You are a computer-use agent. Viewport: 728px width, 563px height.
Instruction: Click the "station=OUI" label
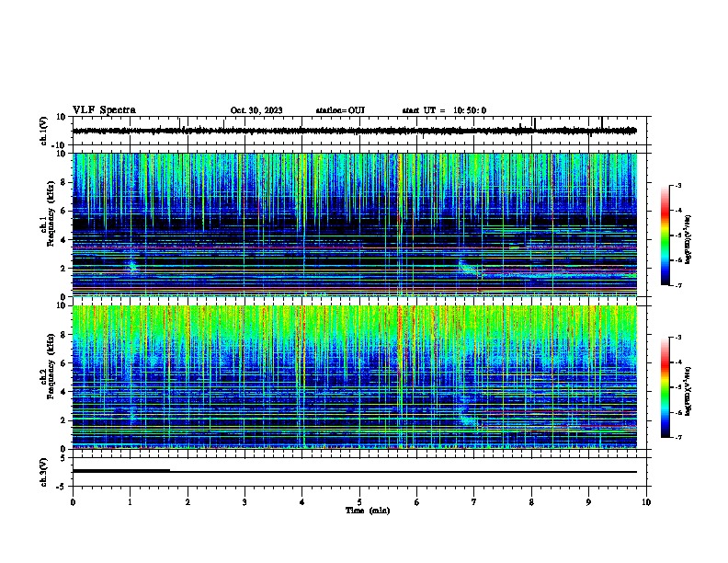pos(340,110)
